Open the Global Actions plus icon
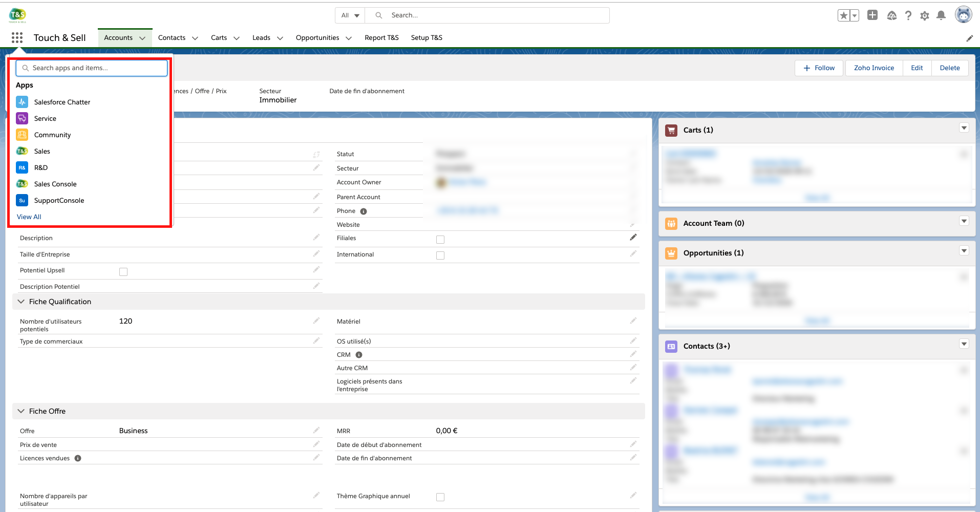 [x=872, y=15]
